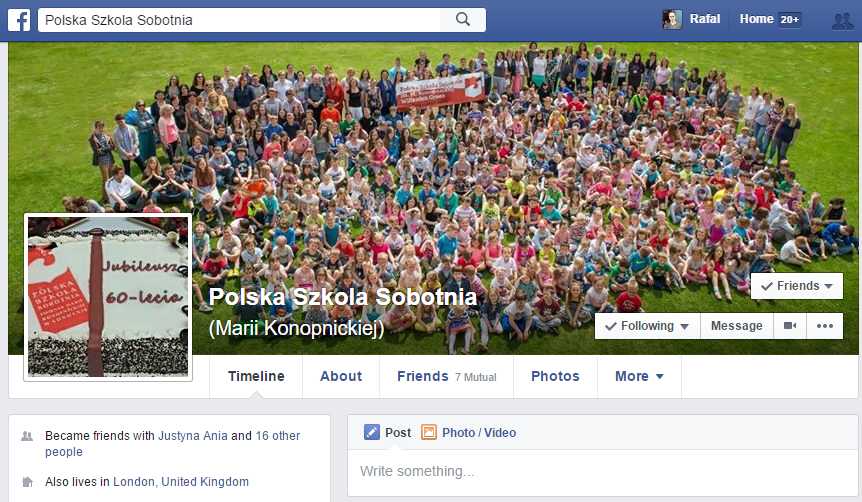Viewport: 862px width, 502px height.
Task: Open the friend requests icon
Action: click(842, 20)
